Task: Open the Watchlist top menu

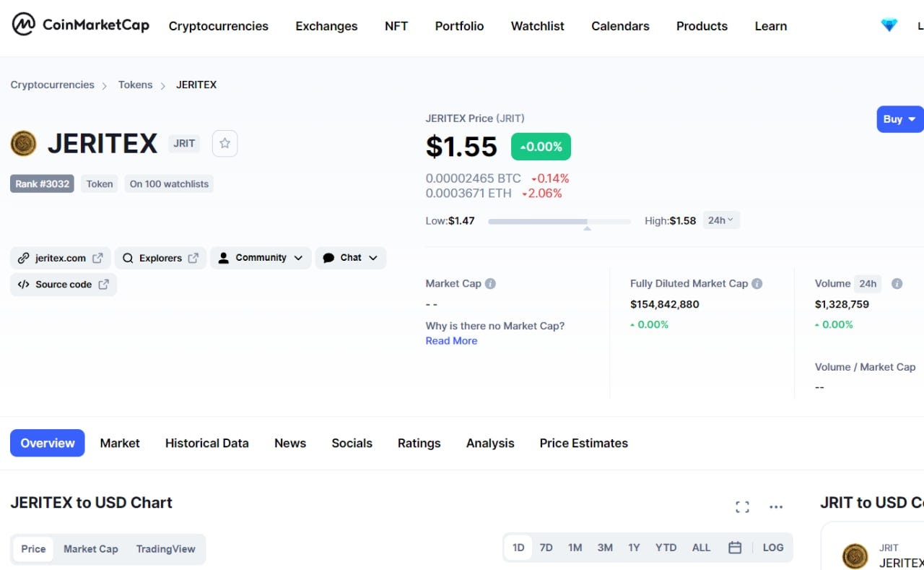Action: click(x=538, y=26)
